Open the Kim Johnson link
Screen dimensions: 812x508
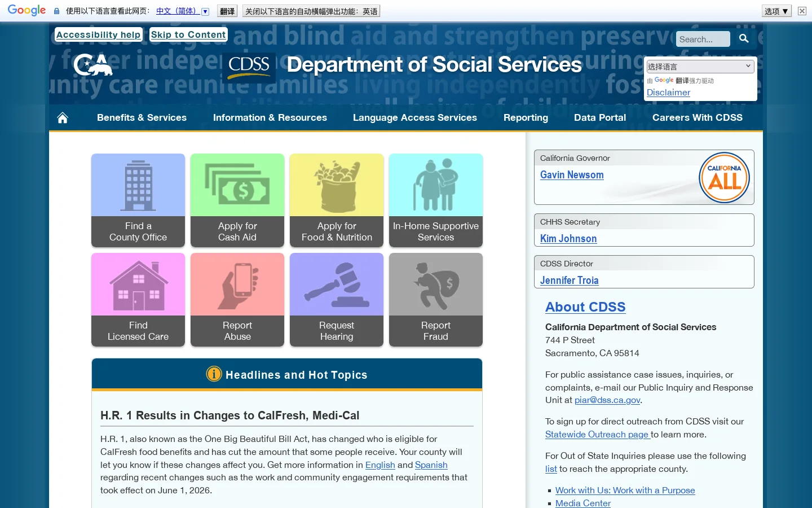568,239
